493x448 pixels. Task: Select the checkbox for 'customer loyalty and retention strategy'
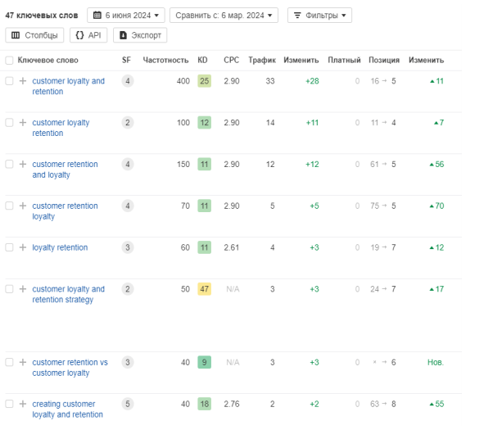9,289
